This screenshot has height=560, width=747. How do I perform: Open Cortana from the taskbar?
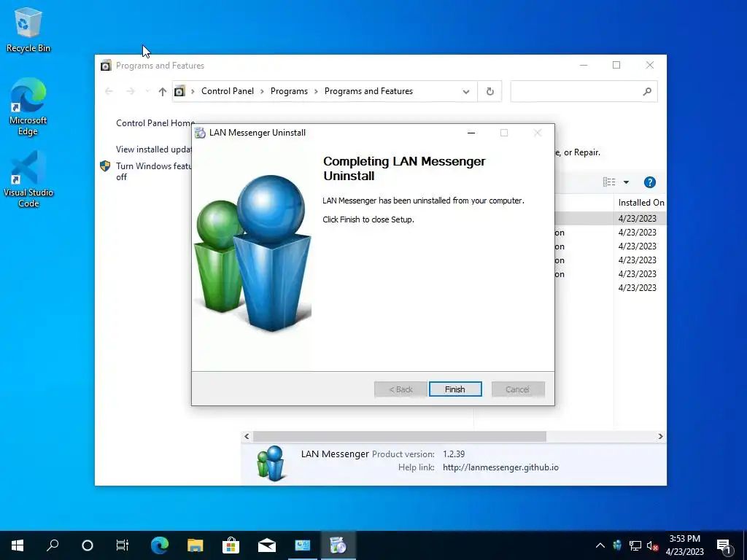88,545
